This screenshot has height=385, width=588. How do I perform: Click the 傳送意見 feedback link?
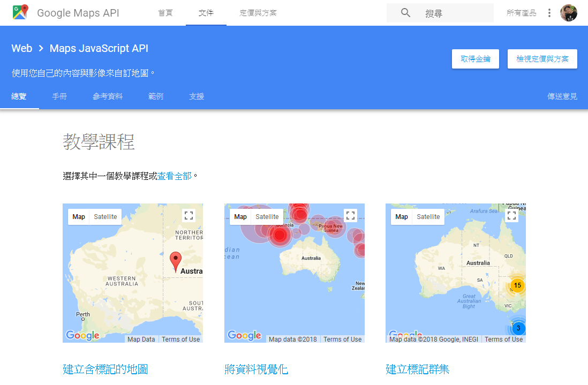click(562, 96)
